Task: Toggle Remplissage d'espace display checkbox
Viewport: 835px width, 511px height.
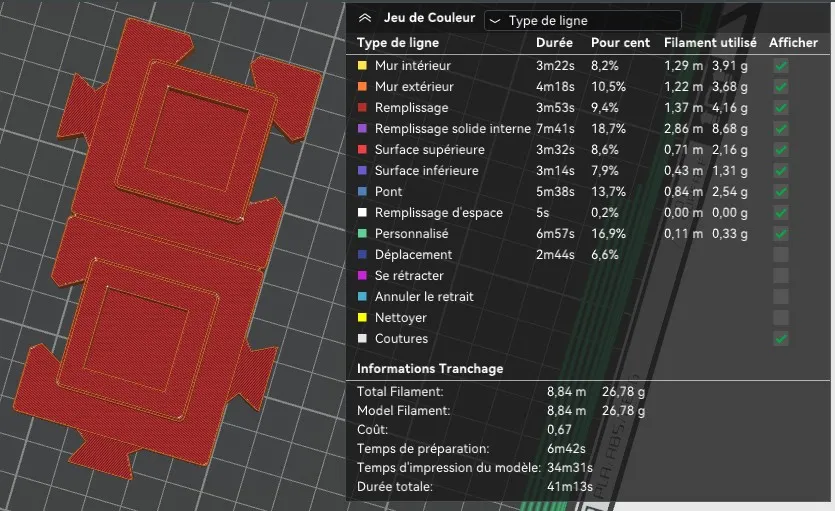Action: click(x=781, y=213)
